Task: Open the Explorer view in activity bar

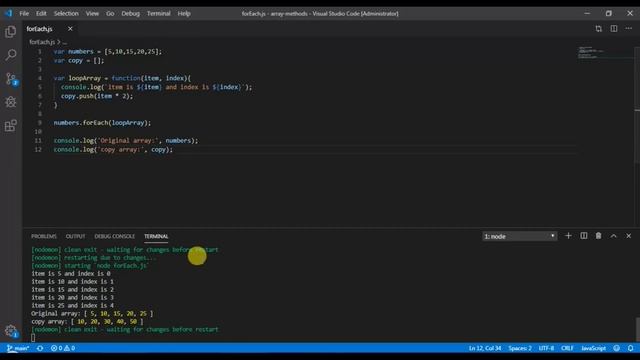Action: [x=11, y=31]
